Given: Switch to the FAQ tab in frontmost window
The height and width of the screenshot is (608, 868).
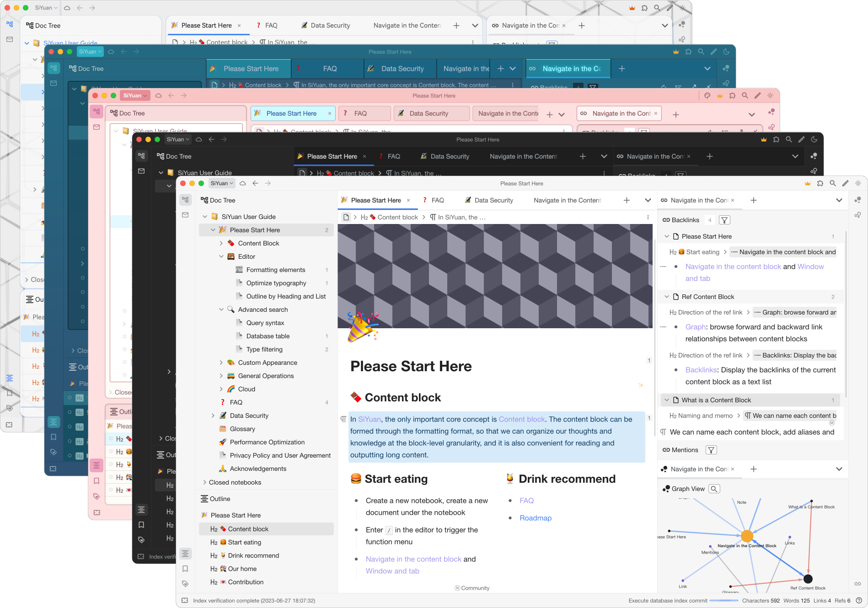Looking at the screenshot, I should (x=433, y=200).
